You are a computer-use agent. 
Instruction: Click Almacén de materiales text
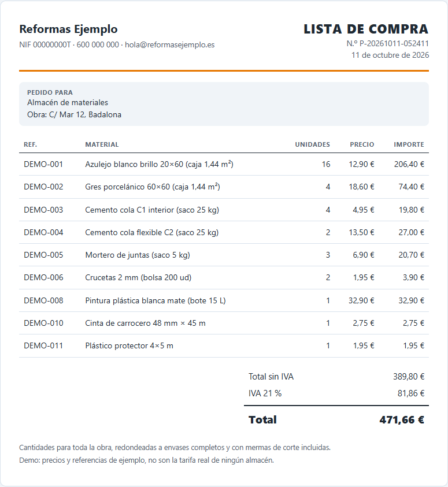click(x=68, y=102)
